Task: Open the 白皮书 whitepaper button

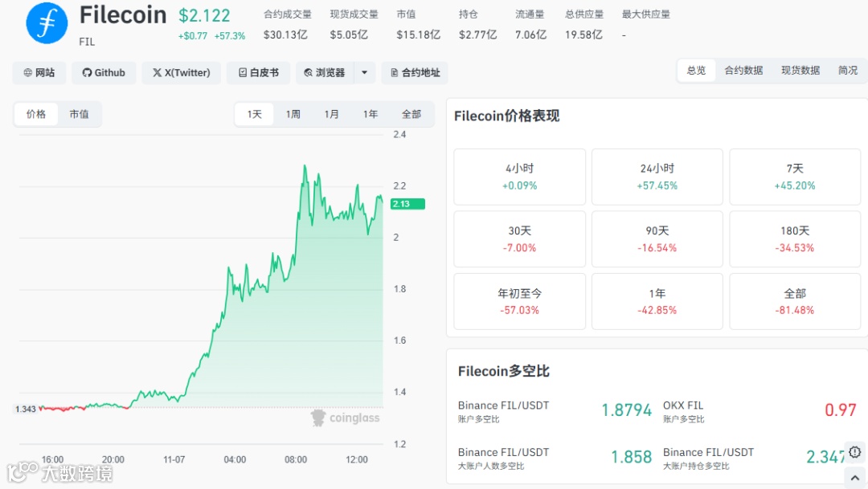Action: pyautogui.click(x=259, y=72)
